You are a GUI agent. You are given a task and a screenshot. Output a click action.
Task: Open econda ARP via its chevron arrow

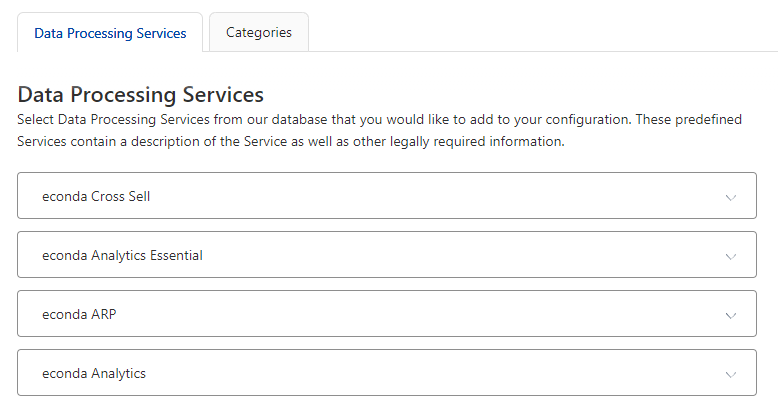click(730, 315)
